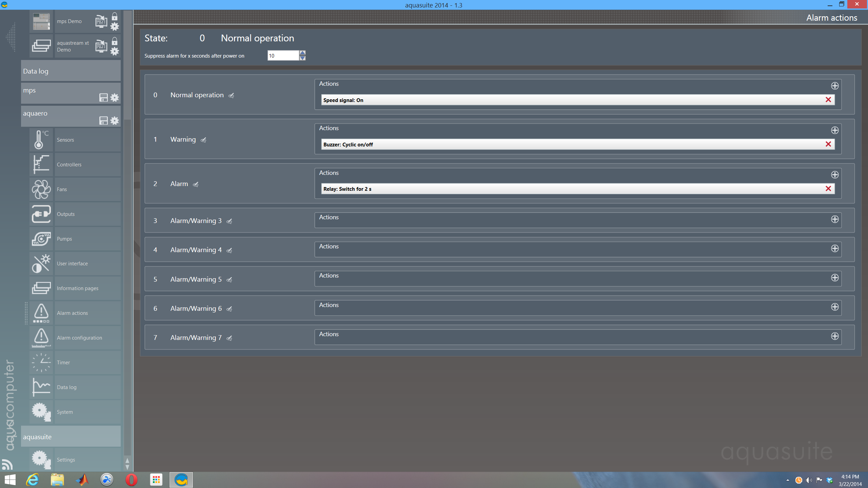Image resolution: width=868 pixels, height=488 pixels.
Task: Increase the suppress alarm seconds value
Action: click(302, 53)
